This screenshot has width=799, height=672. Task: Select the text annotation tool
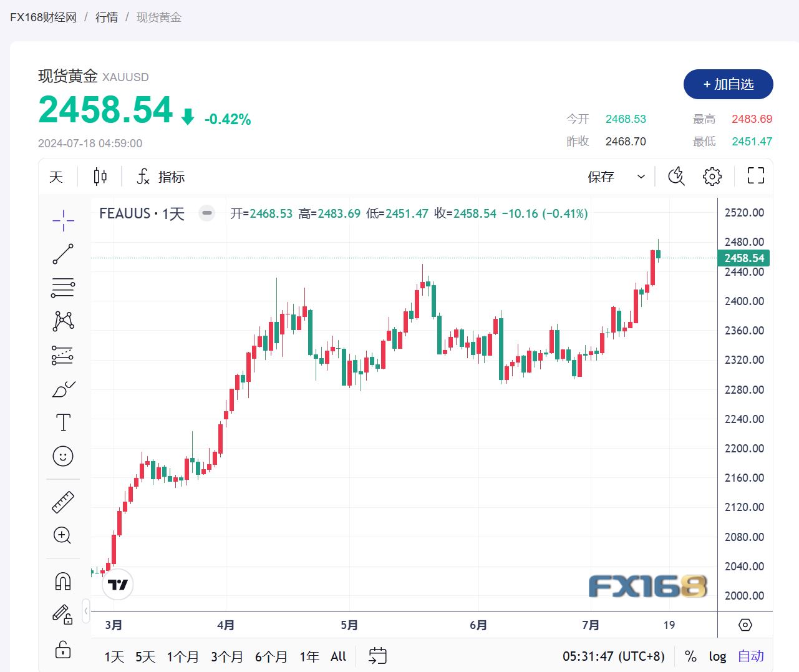pos(62,422)
